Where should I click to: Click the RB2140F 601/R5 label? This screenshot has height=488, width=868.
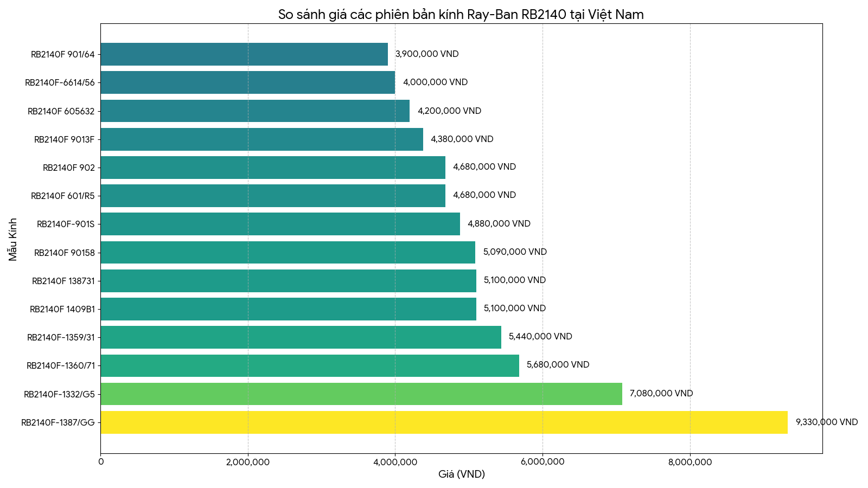tap(62, 196)
